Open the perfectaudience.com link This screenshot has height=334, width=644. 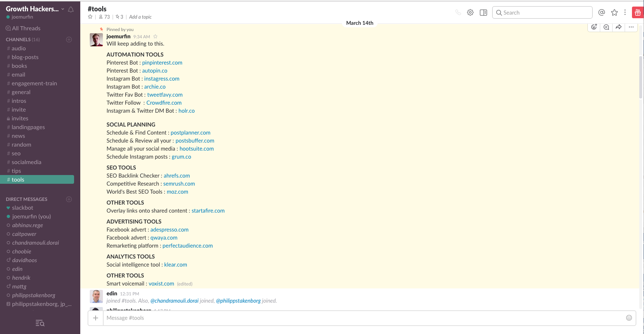pyautogui.click(x=188, y=246)
